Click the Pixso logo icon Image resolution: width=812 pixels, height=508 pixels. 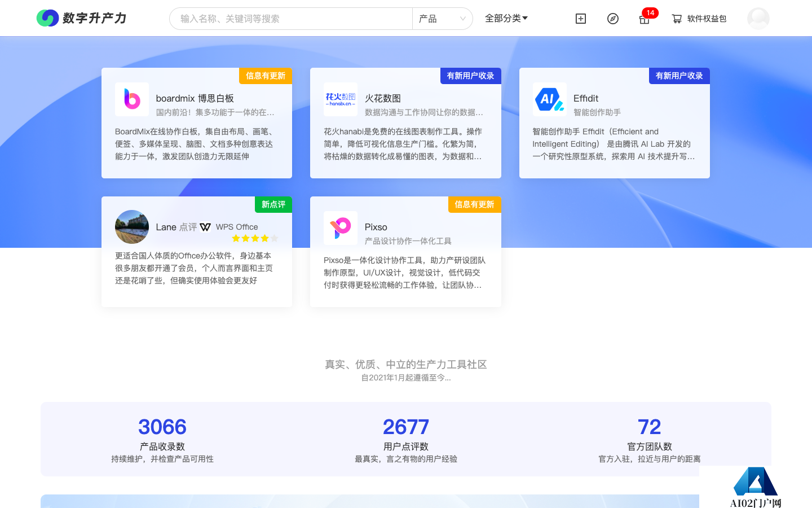pos(341,228)
